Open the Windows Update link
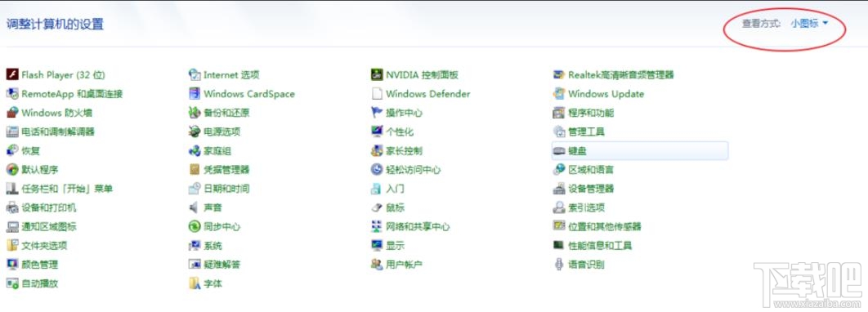The width and height of the screenshot is (868, 312). [606, 94]
